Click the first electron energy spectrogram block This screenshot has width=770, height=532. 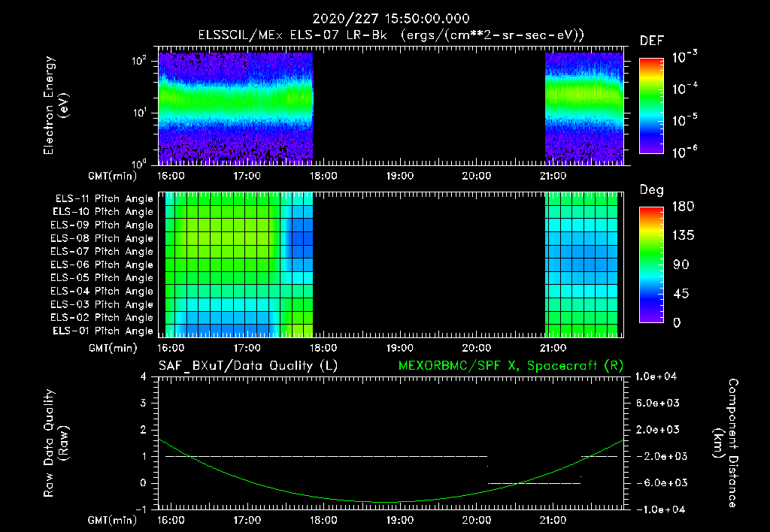pyautogui.click(x=235, y=108)
